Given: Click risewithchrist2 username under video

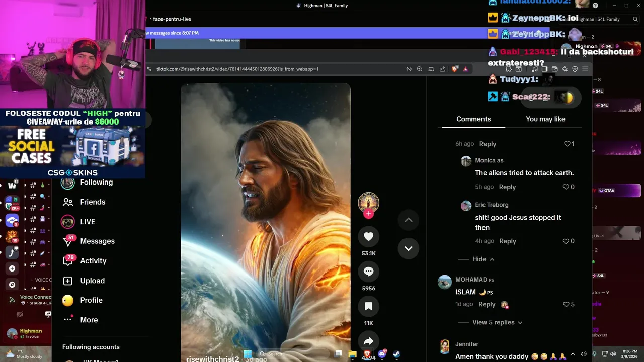Looking at the screenshot, I should (212, 359).
